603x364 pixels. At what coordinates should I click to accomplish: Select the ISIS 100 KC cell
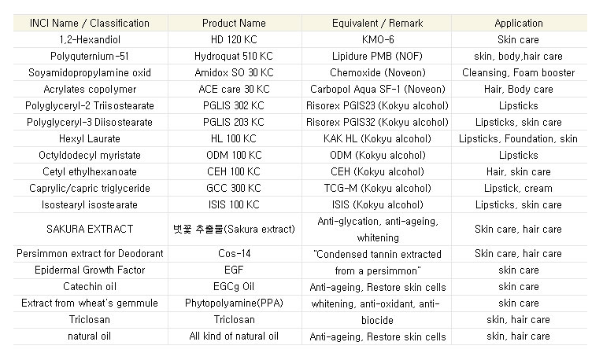coord(234,204)
